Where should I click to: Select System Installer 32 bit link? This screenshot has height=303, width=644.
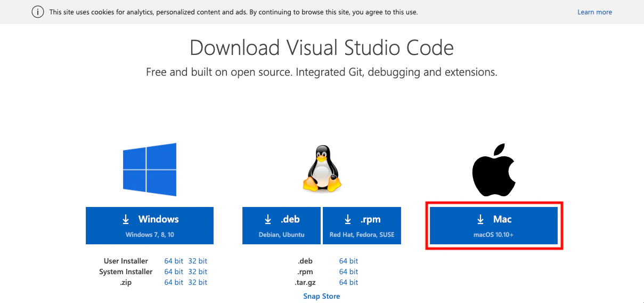click(198, 272)
